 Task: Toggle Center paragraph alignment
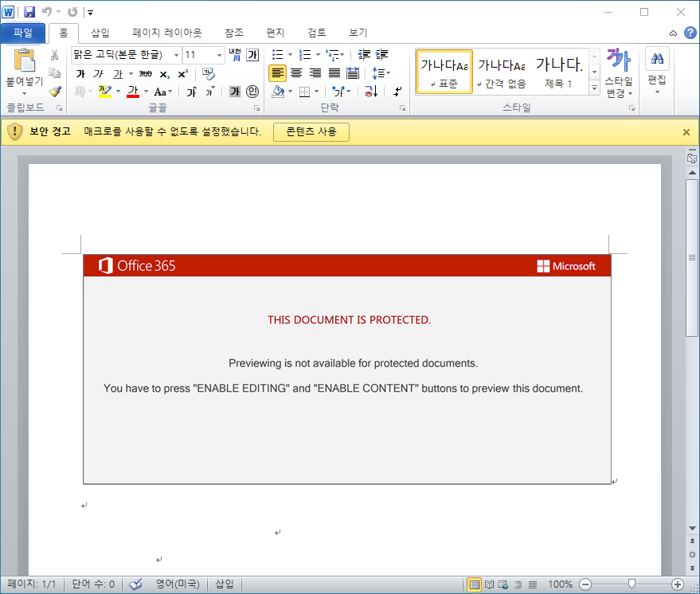tap(296, 72)
